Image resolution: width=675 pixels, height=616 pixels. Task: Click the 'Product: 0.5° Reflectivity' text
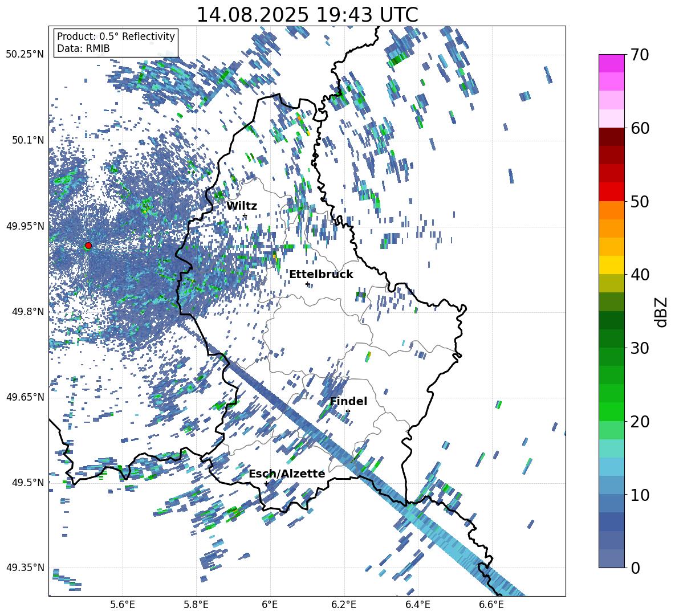116,36
